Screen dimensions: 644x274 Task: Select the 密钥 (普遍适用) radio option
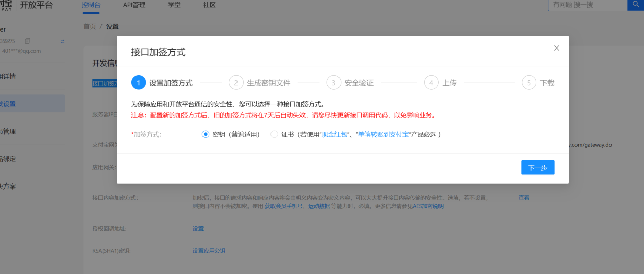tap(206, 134)
